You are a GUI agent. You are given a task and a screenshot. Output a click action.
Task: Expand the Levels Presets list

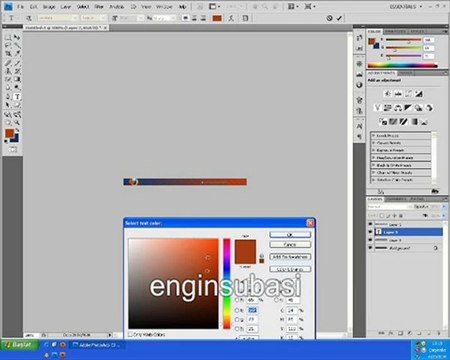click(373, 136)
